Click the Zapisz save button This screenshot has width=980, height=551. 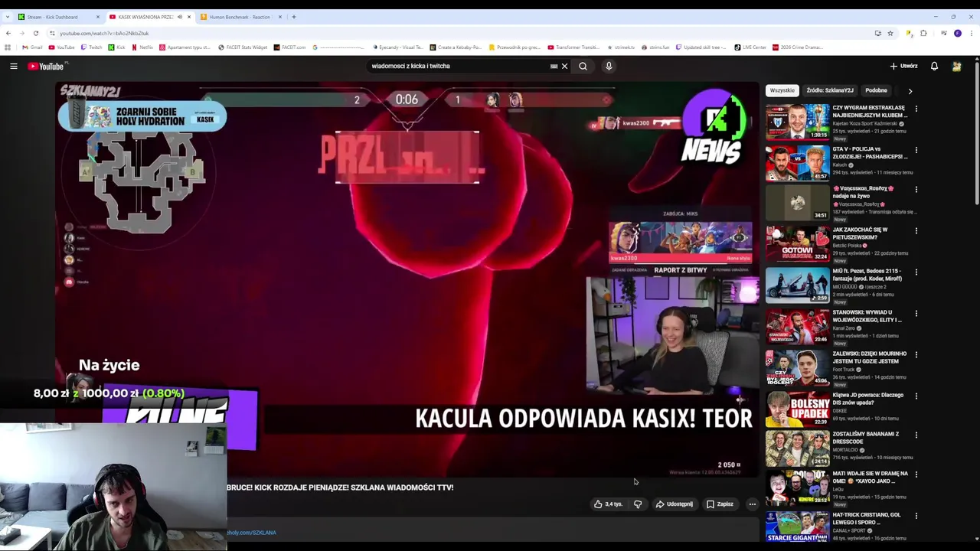[x=720, y=504]
